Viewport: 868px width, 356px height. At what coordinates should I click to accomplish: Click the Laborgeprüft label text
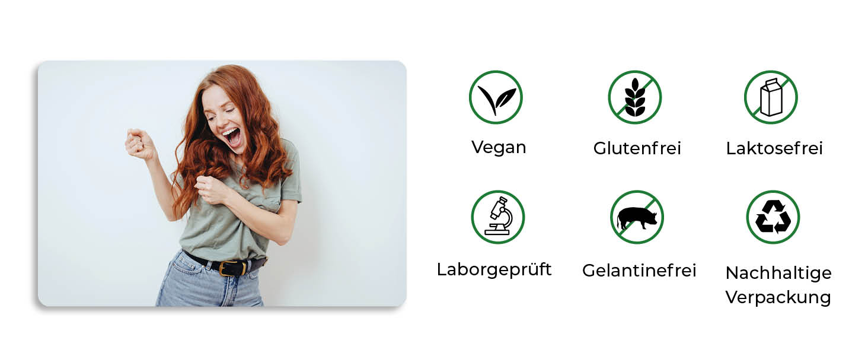[x=494, y=269]
